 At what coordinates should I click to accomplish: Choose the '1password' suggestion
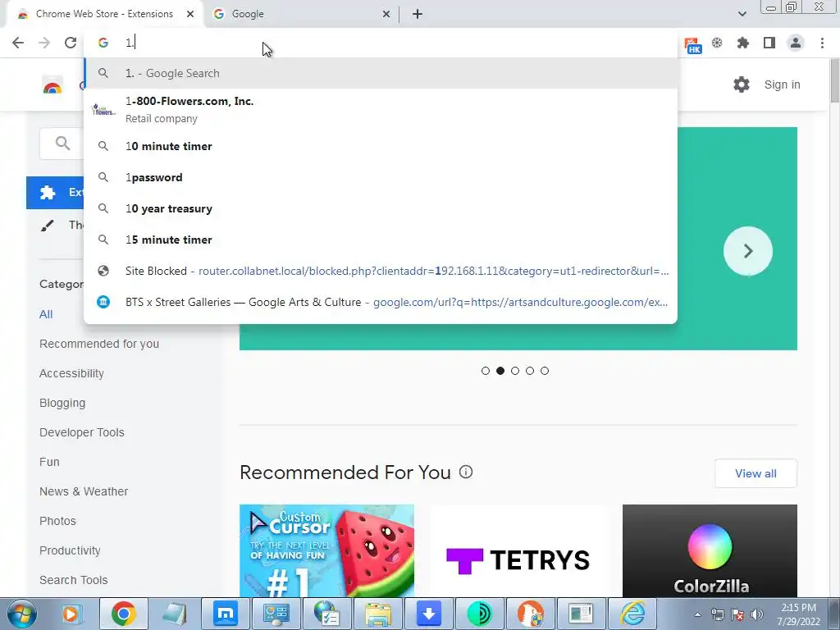pyautogui.click(x=381, y=177)
